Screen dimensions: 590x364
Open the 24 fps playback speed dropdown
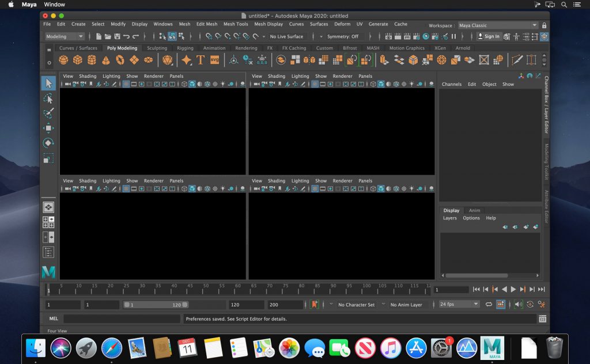pos(458,304)
